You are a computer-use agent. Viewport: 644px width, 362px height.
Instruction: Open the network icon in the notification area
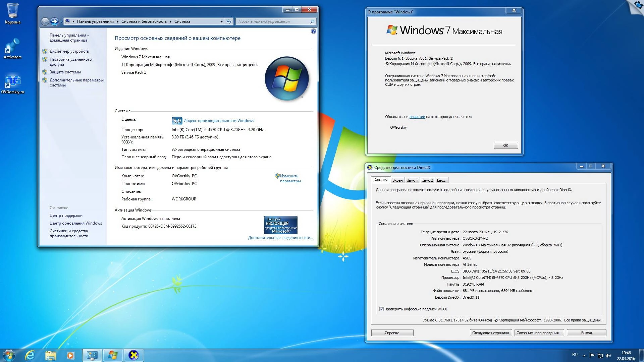point(600,355)
